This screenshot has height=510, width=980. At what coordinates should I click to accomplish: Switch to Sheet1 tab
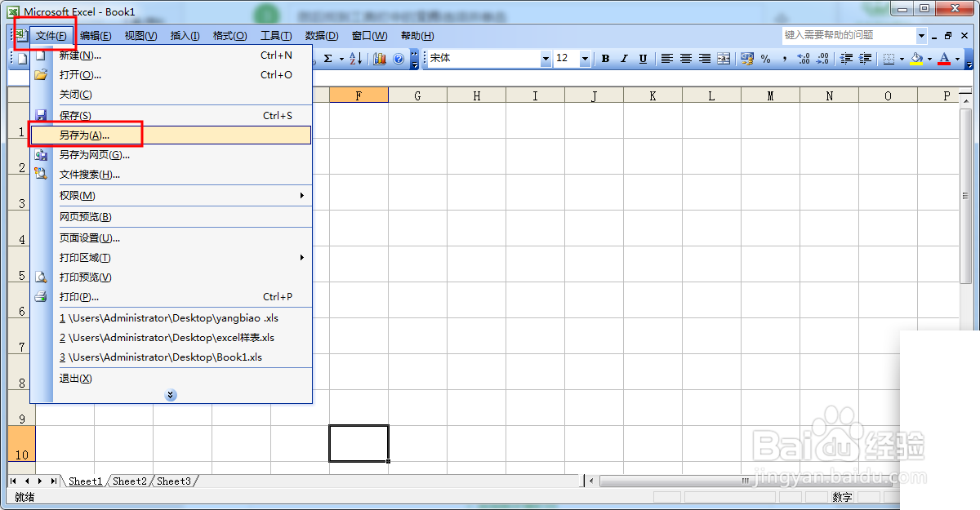(85, 481)
